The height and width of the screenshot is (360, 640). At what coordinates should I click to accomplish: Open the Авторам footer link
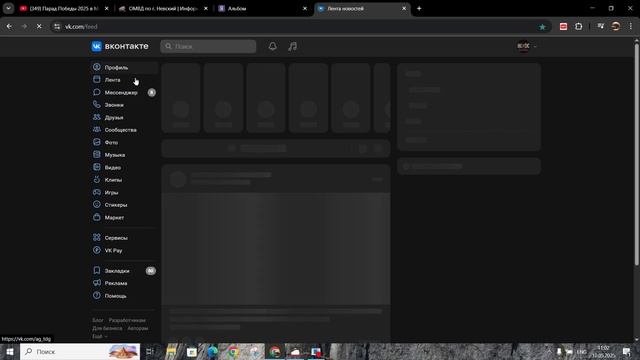(x=138, y=329)
